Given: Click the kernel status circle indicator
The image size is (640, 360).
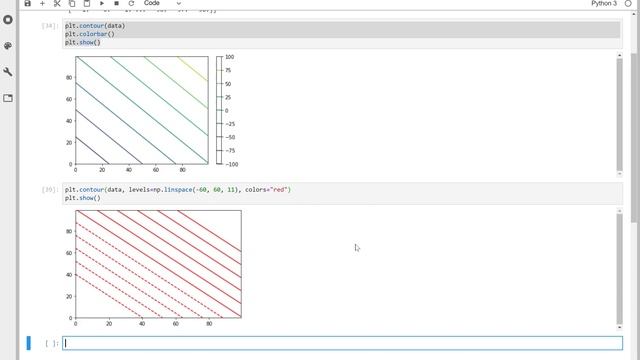Looking at the screenshot, I should [x=628, y=3].
